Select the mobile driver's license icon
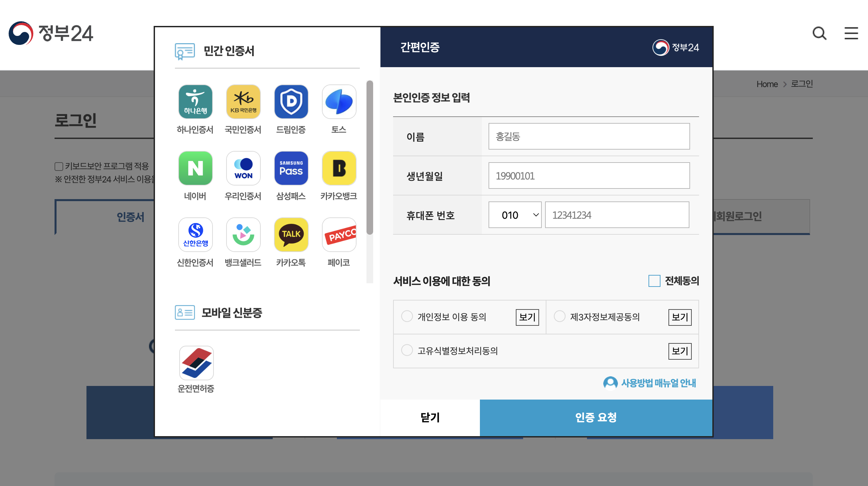Screen dimensions: 868x486 click(197, 363)
